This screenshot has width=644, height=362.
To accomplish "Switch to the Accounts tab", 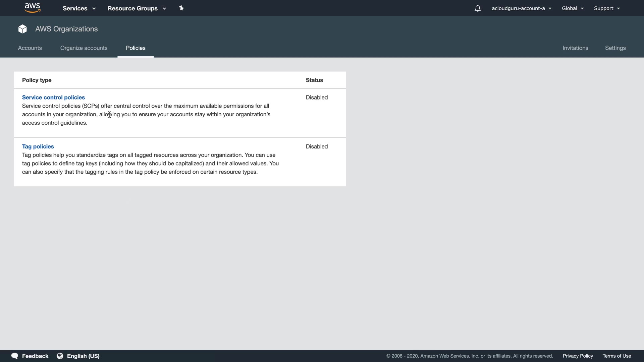I will [x=30, y=48].
